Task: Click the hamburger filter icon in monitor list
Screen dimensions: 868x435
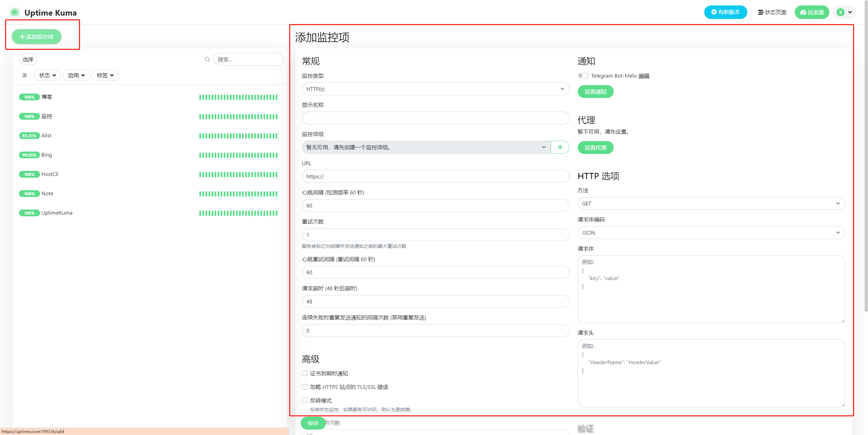Action: click(x=24, y=75)
